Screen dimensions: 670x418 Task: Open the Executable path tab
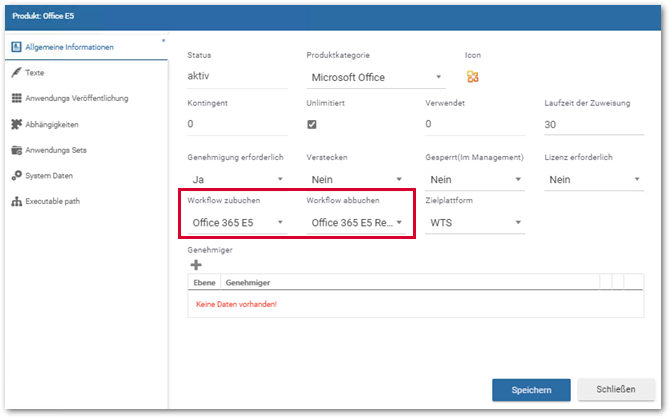(86, 201)
